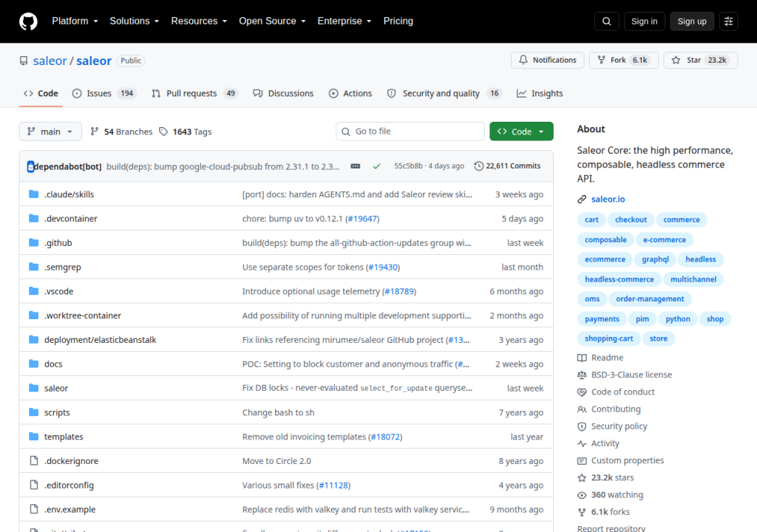Click the Security policy shield icon
The height and width of the screenshot is (532, 757).
pyautogui.click(x=582, y=426)
